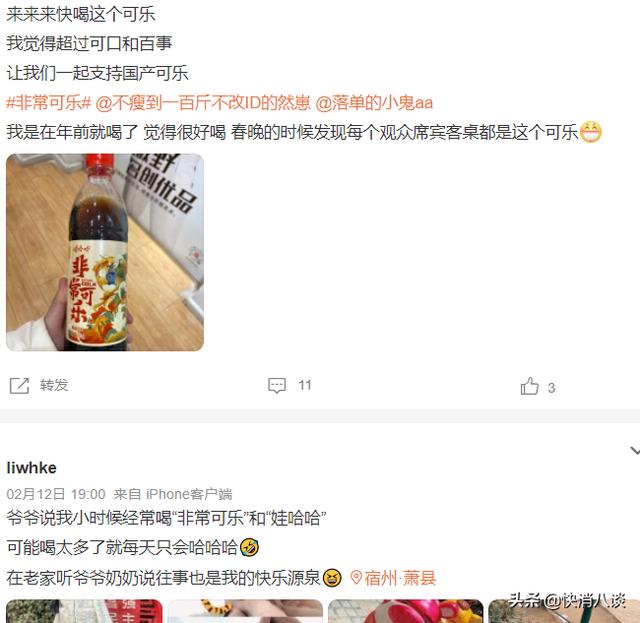Screen dimensions: 640x623
Task: Open the 02月12日 19:00 post timestamp
Action: (x=56, y=494)
